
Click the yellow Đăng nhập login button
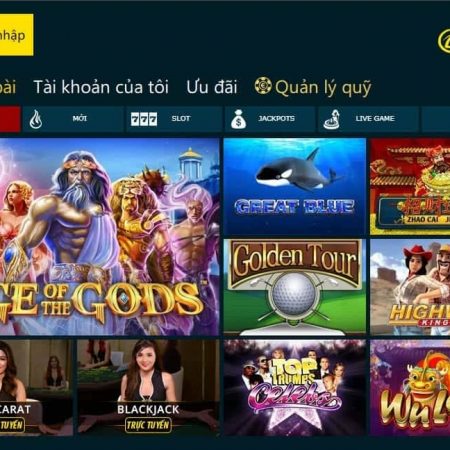tap(17, 35)
